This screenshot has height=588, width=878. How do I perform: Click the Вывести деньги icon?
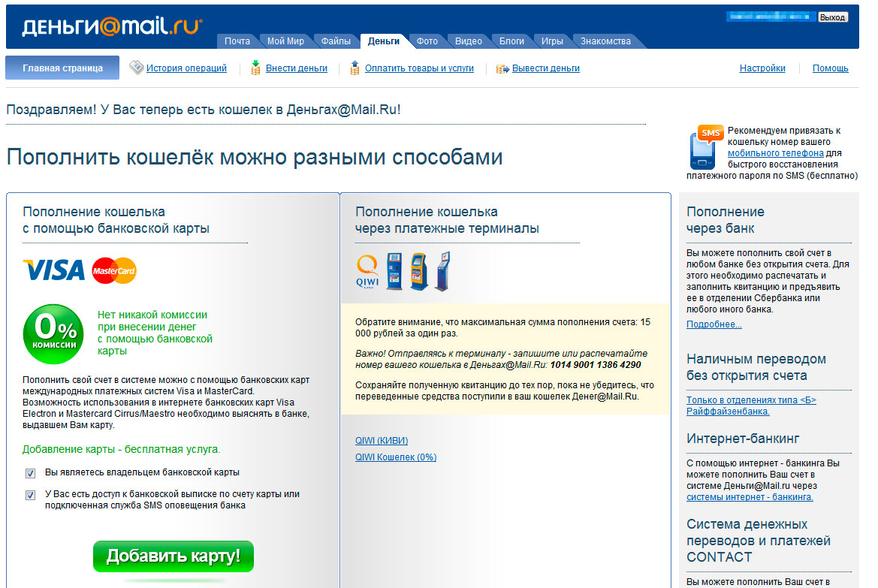[502, 68]
